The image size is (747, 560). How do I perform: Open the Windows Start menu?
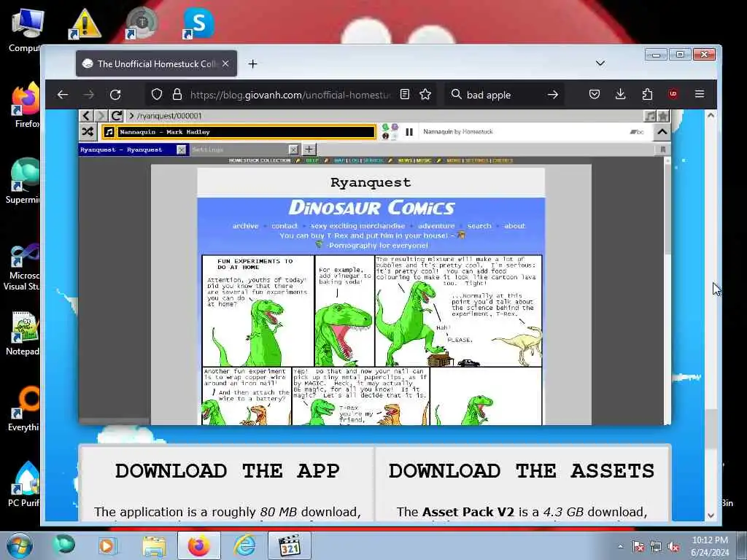click(20, 545)
